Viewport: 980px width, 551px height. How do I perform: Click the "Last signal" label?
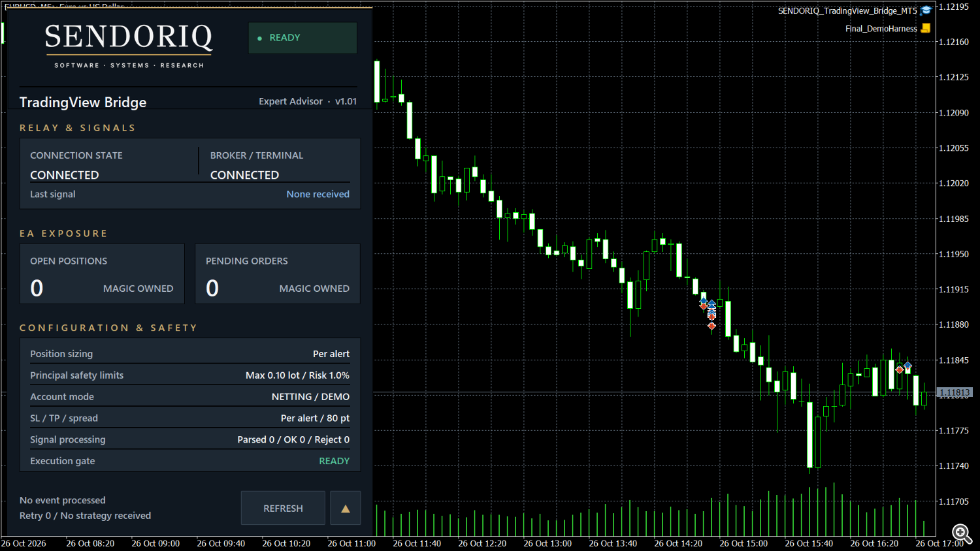point(53,194)
